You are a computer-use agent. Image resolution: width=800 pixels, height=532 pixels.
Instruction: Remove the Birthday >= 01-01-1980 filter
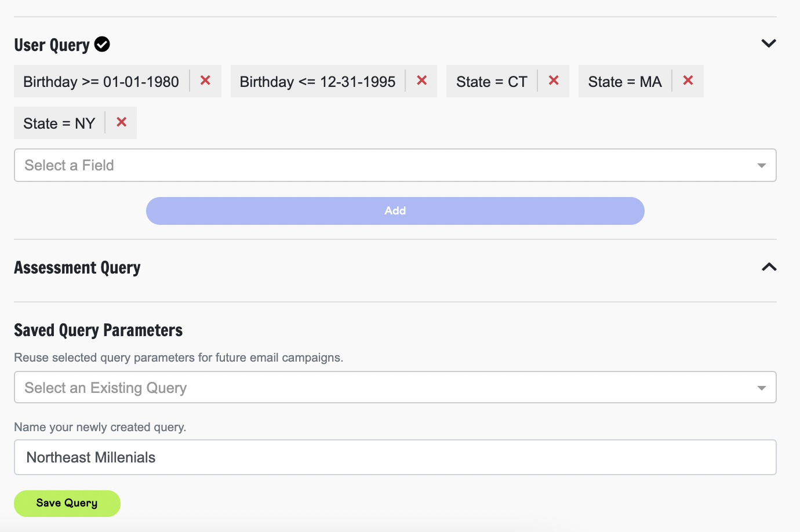click(x=205, y=81)
